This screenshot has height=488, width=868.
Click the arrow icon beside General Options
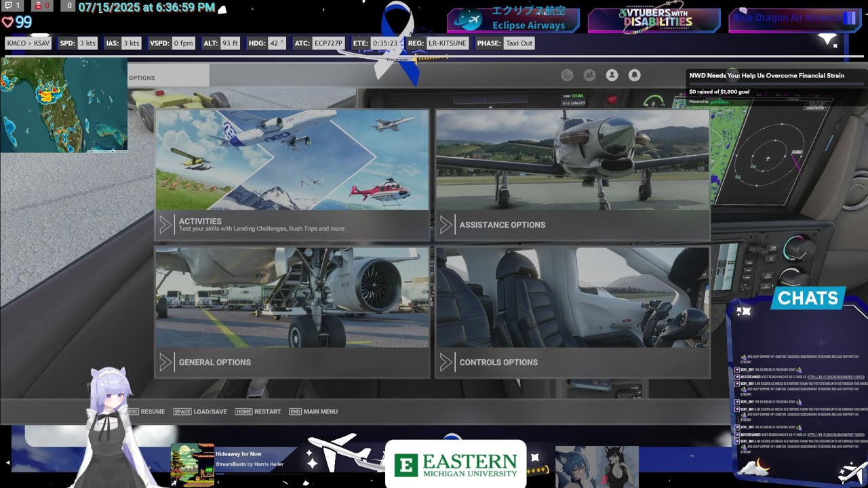pyautogui.click(x=165, y=362)
